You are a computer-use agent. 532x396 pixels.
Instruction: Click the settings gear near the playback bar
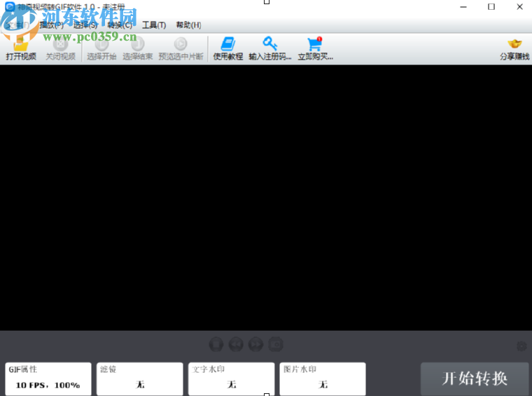[521, 346]
